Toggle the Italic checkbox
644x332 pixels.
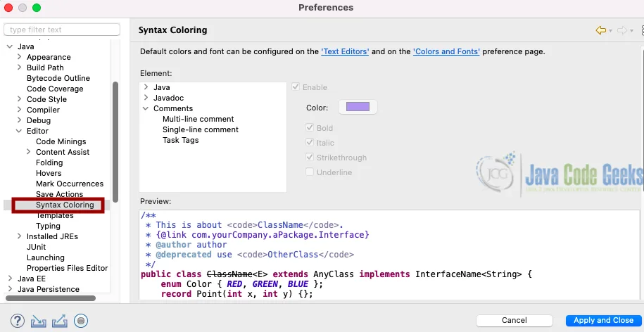coord(310,142)
